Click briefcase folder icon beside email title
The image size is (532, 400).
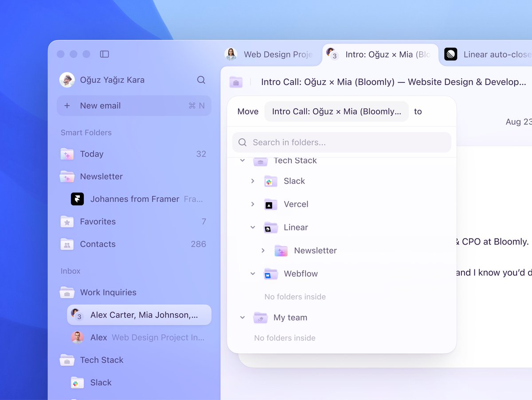236,82
